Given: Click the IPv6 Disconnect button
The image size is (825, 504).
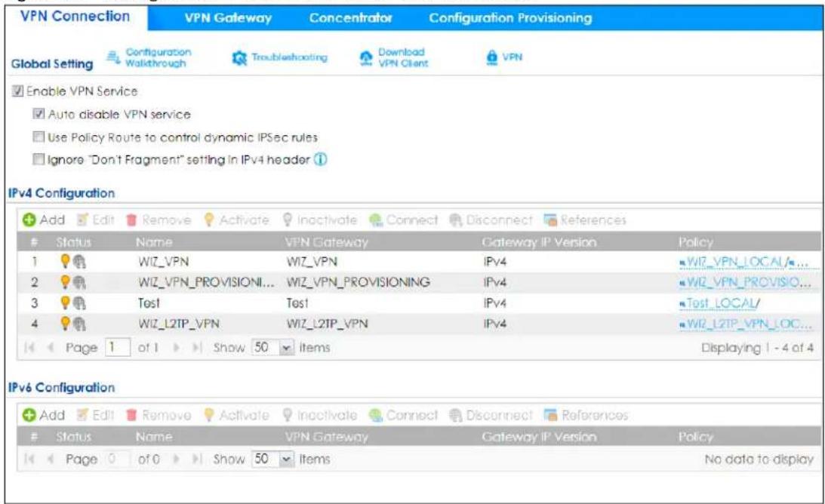Looking at the screenshot, I should point(491,415).
